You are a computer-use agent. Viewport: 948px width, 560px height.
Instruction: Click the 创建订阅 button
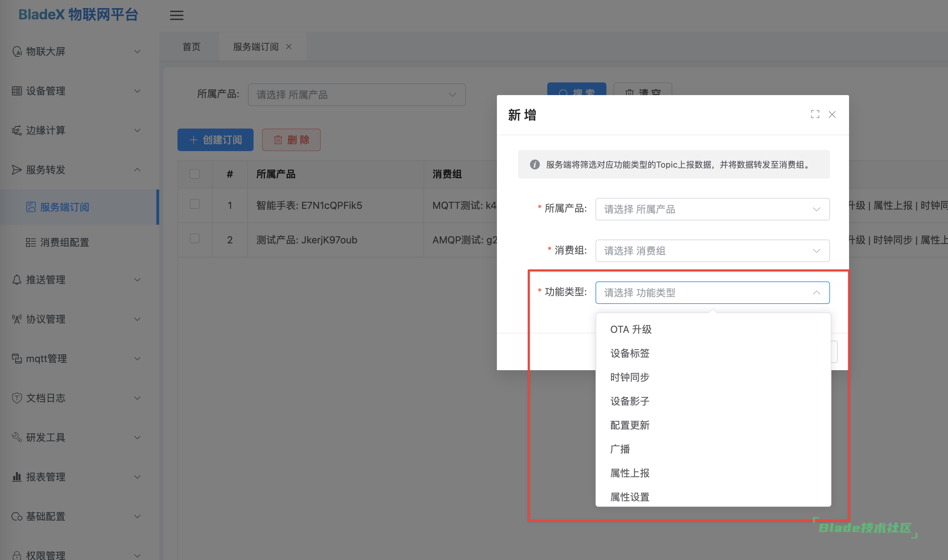coord(216,140)
